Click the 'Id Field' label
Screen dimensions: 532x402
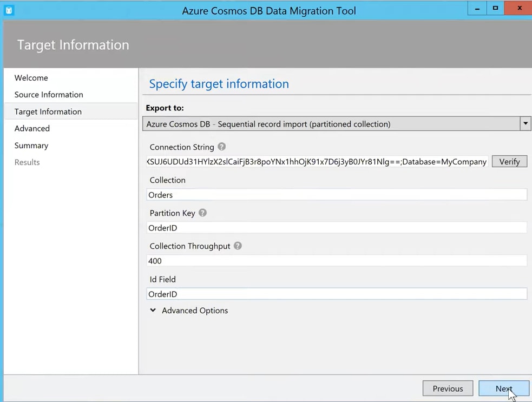click(162, 279)
